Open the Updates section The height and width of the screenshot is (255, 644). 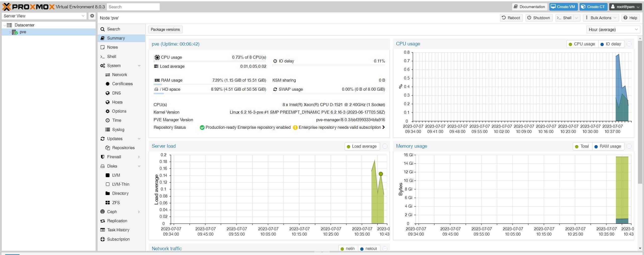121,139
